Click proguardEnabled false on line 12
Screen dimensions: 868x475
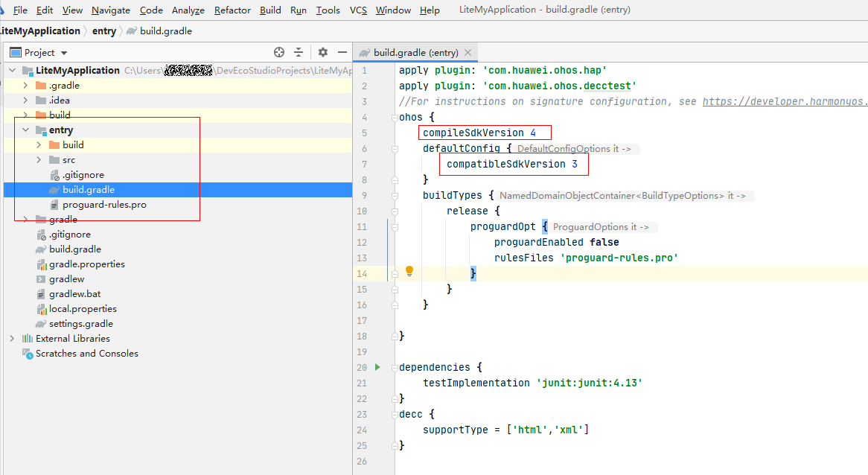click(x=556, y=242)
